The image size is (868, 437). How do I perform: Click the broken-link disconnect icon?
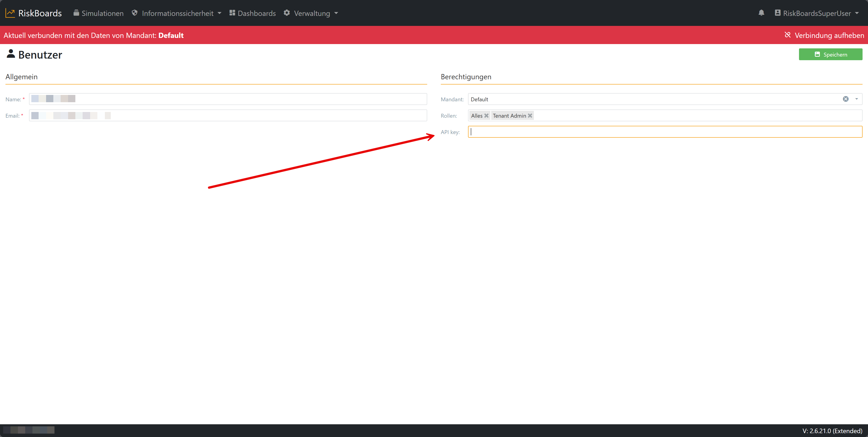pos(787,35)
